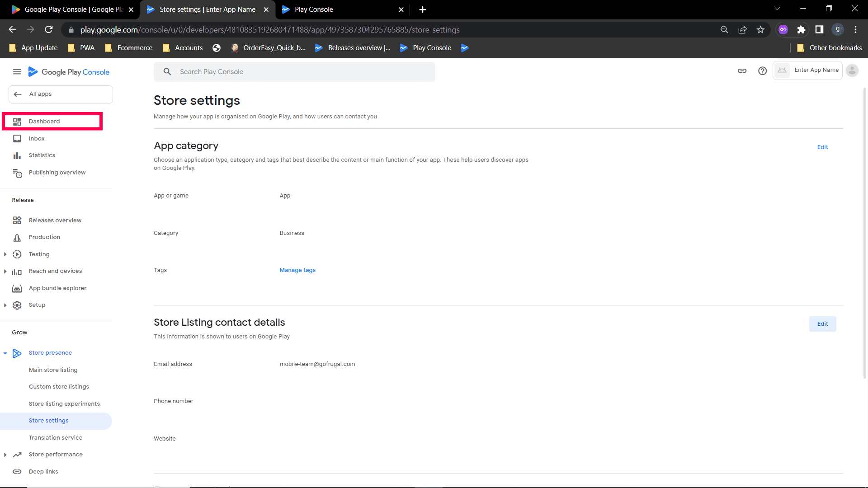Open the Help question mark icon

pyautogui.click(x=762, y=71)
